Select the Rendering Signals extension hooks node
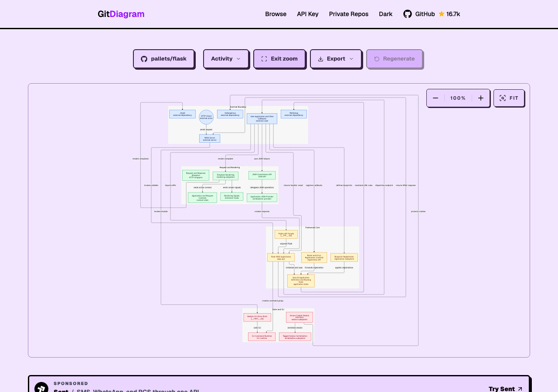This screenshot has width=558, height=392. (232, 196)
